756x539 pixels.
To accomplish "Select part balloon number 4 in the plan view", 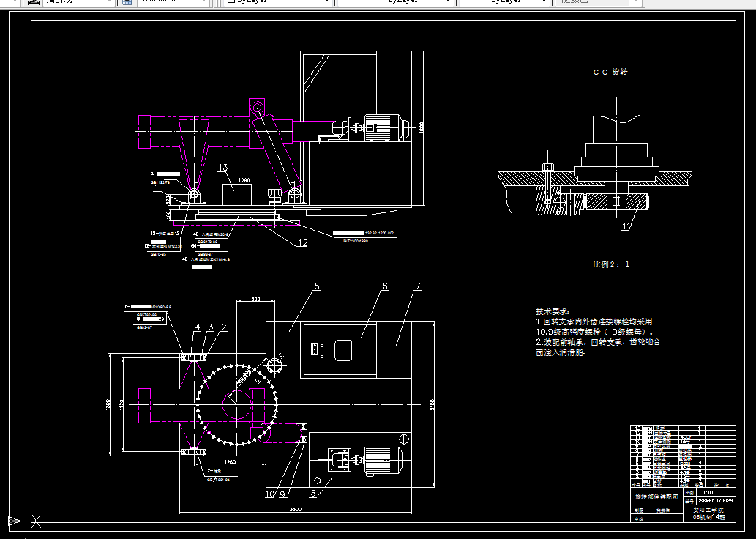I will click(198, 327).
